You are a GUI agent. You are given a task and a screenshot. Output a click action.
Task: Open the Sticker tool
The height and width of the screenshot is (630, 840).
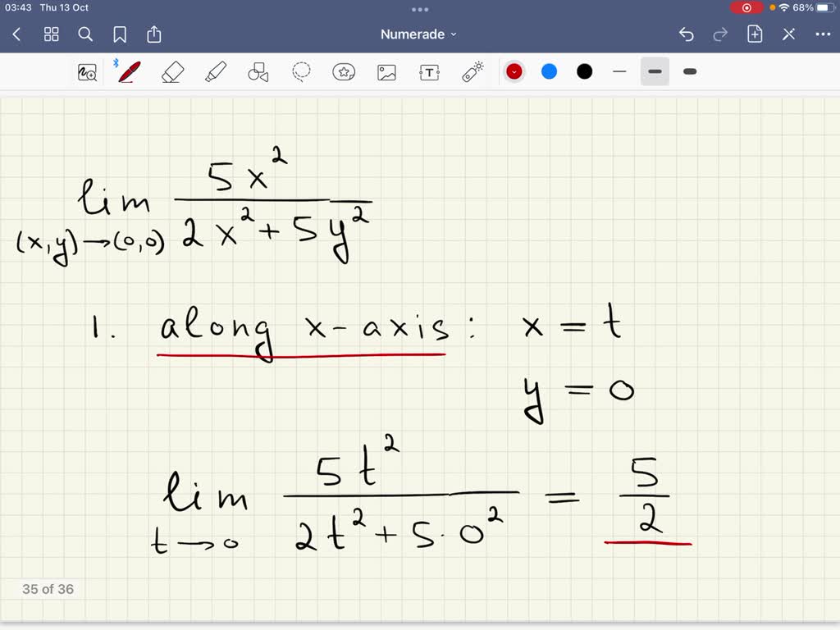click(344, 72)
